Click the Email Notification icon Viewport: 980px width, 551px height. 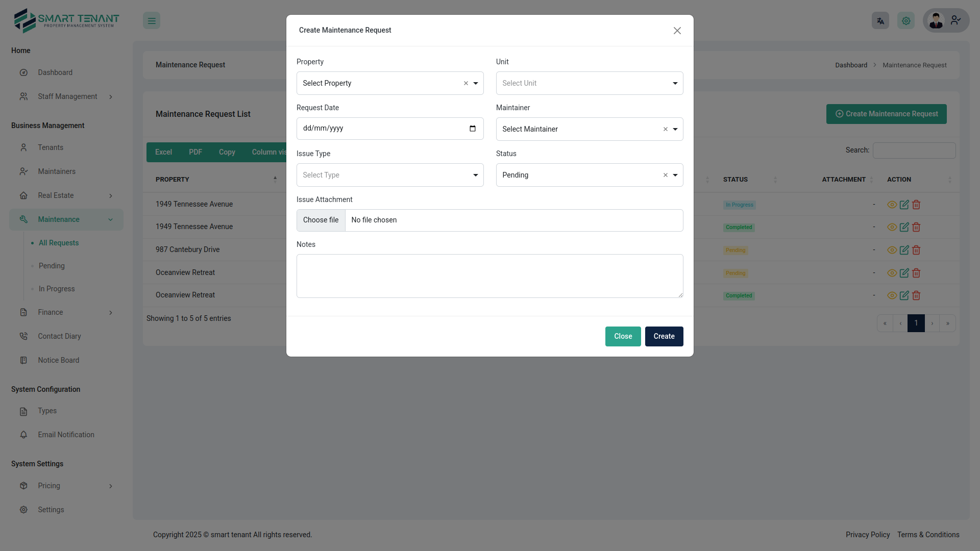pyautogui.click(x=24, y=435)
